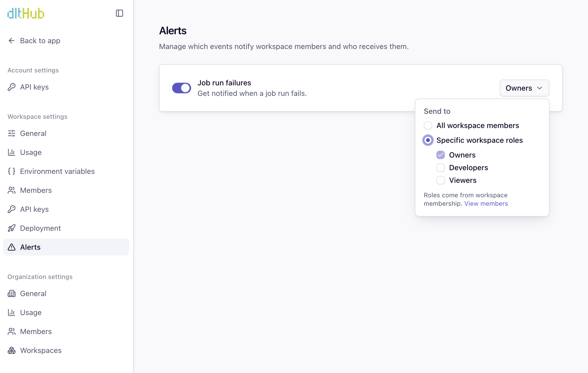Toggle off Job run failures alert
Image resolution: width=588 pixels, height=373 pixels.
pos(182,88)
